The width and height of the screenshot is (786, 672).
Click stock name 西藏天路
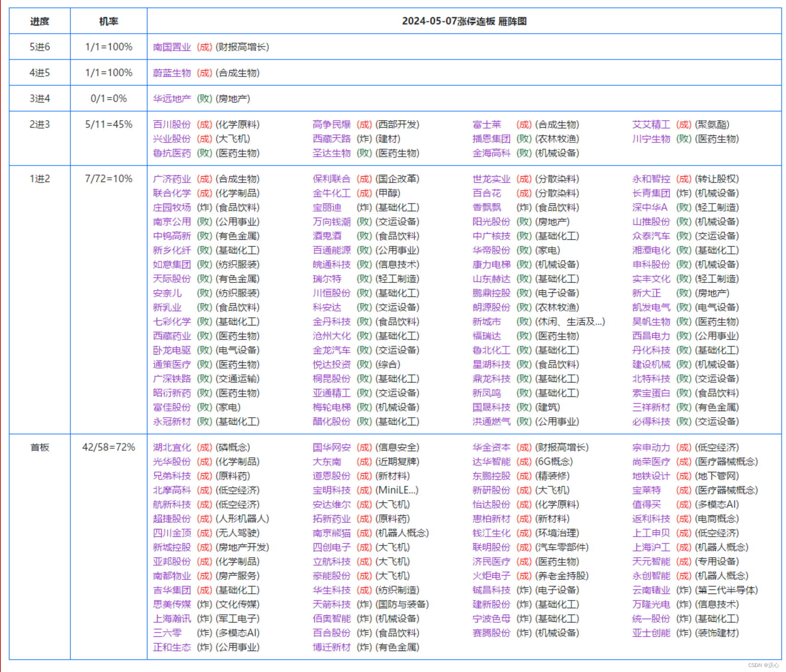click(331, 139)
